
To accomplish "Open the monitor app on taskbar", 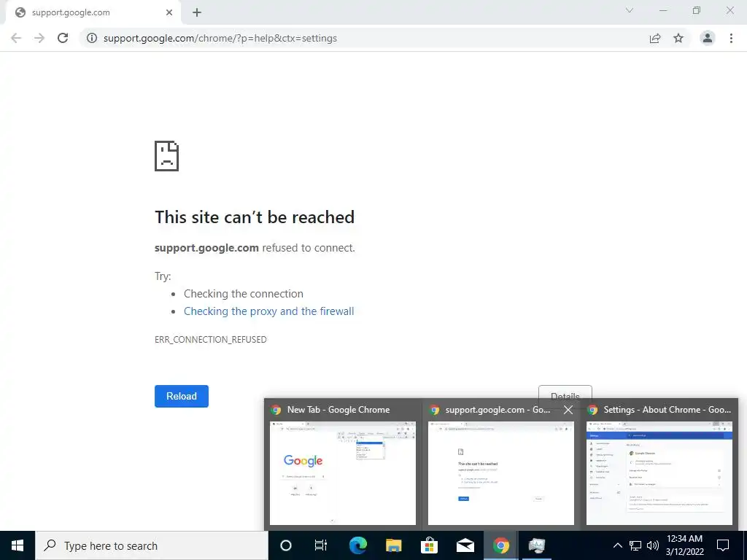I will click(x=536, y=545).
